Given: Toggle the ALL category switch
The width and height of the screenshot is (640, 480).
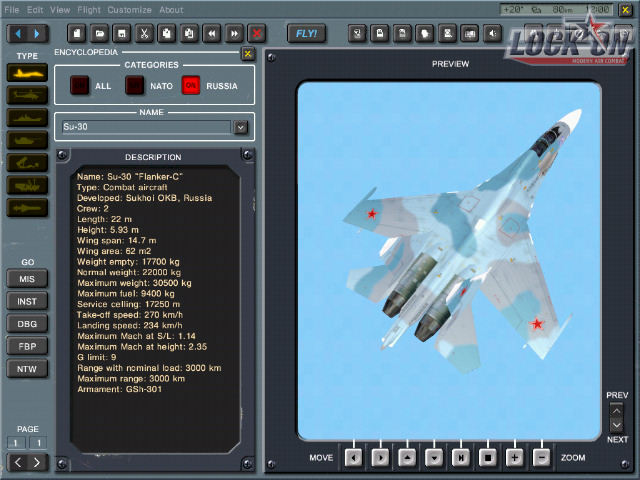Looking at the screenshot, I should (x=78, y=86).
